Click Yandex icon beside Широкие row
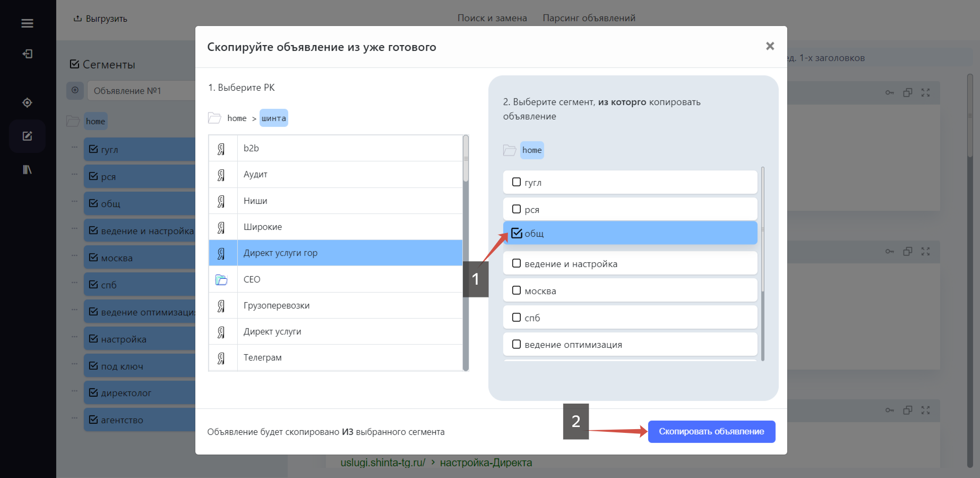The image size is (980, 478). click(221, 227)
